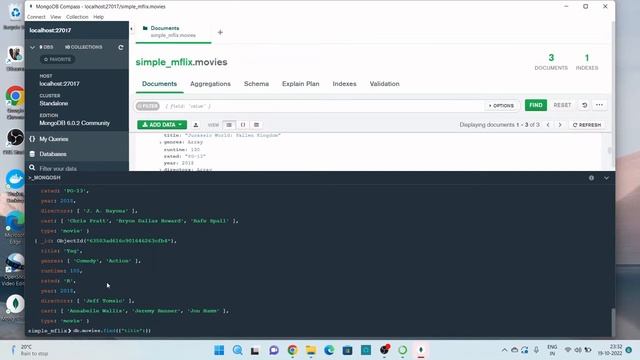The height and width of the screenshot is (360, 640).
Task: Click the Reset button
Action: click(562, 105)
